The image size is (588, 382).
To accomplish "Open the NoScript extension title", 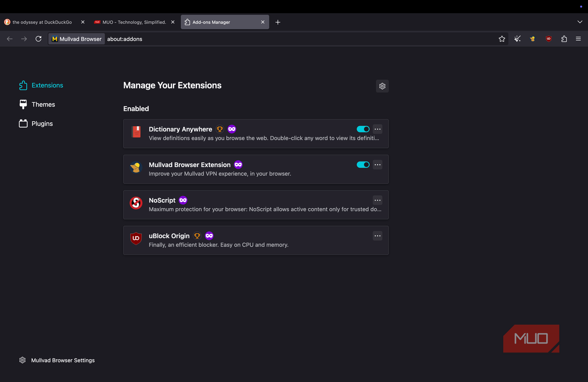I will pos(162,200).
